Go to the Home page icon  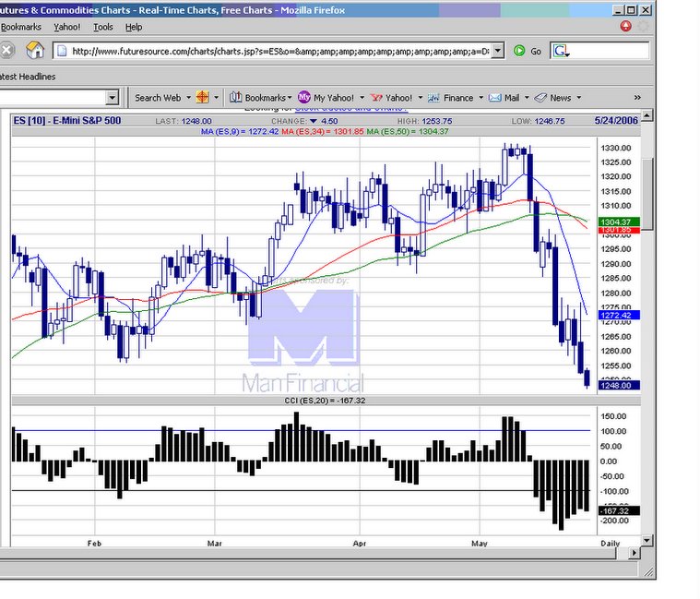click(35, 50)
